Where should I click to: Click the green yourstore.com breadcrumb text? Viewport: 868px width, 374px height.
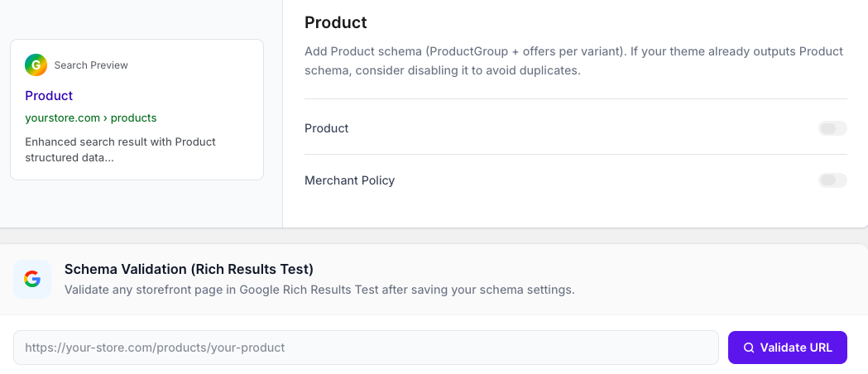point(63,117)
